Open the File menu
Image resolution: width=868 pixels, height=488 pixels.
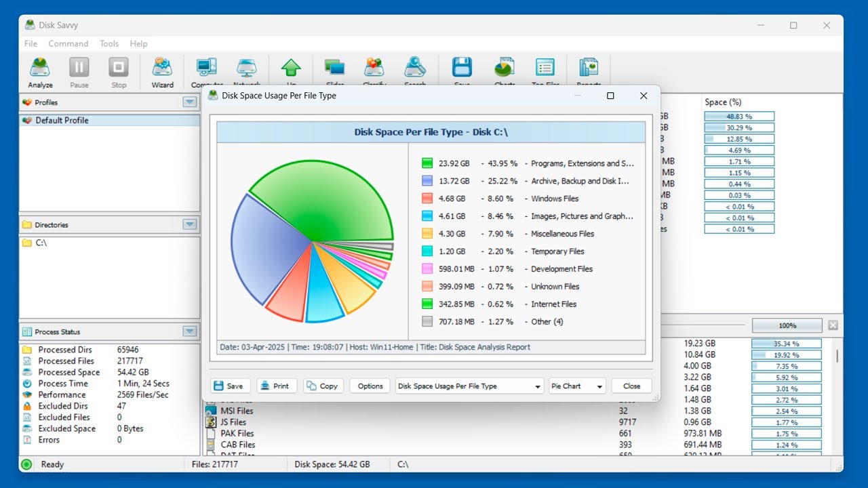31,43
